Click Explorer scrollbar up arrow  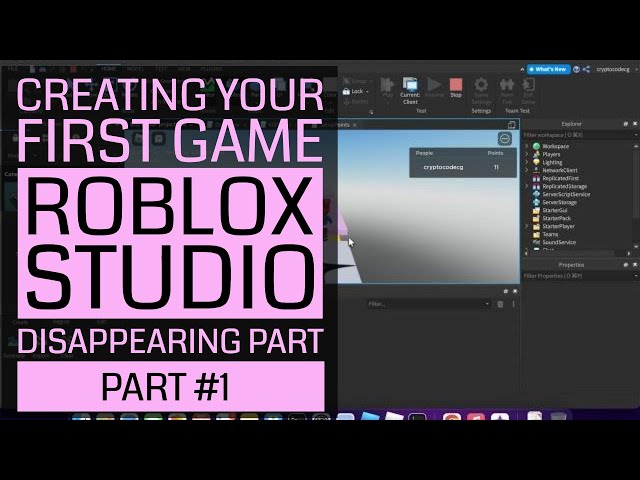pos(636,145)
